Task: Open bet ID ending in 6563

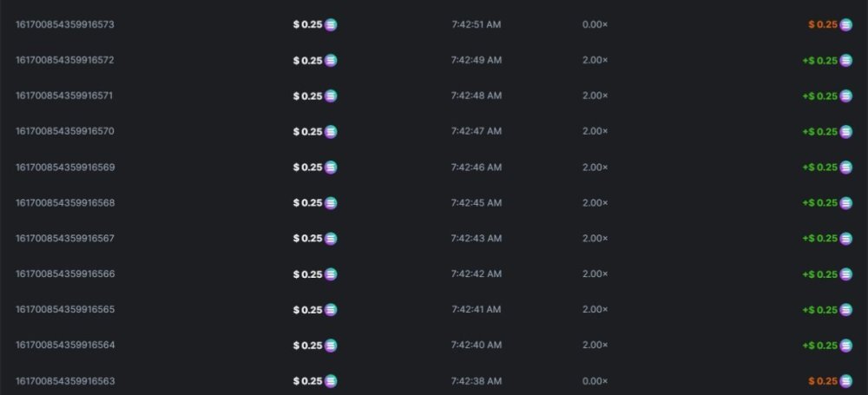Action: click(65, 380)
